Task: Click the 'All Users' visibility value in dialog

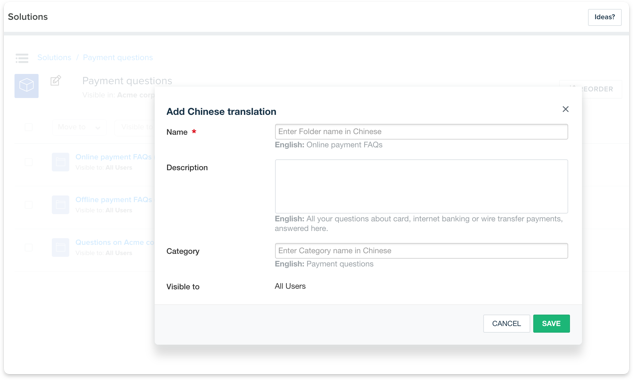Action: pyautogui.click(x=290, y=286)
